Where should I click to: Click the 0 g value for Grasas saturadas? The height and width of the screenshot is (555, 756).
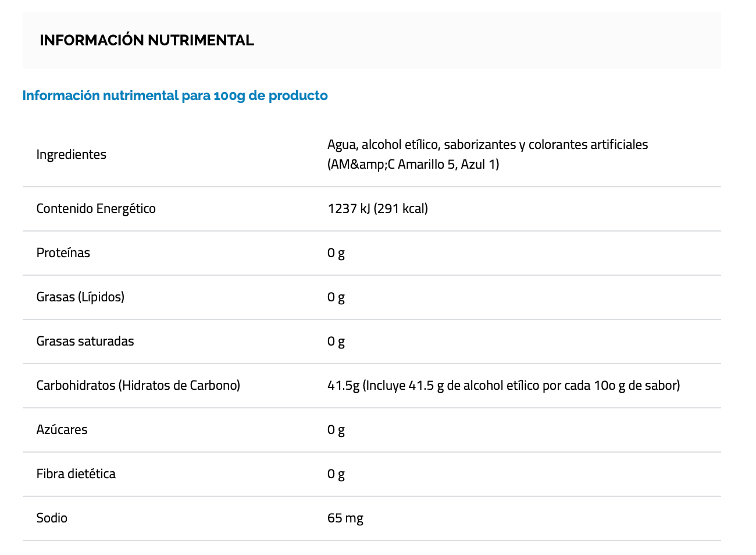(x=336, y=341)
